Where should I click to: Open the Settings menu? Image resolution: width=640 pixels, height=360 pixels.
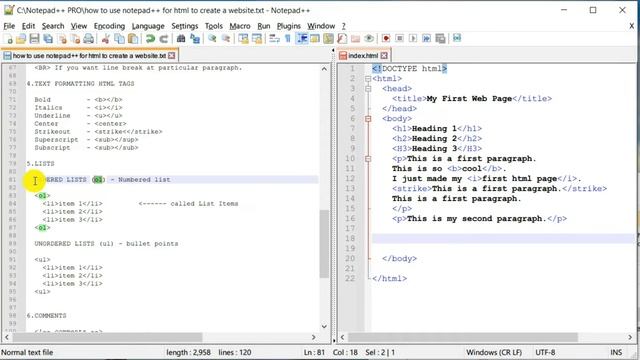(x=184, y=26)
